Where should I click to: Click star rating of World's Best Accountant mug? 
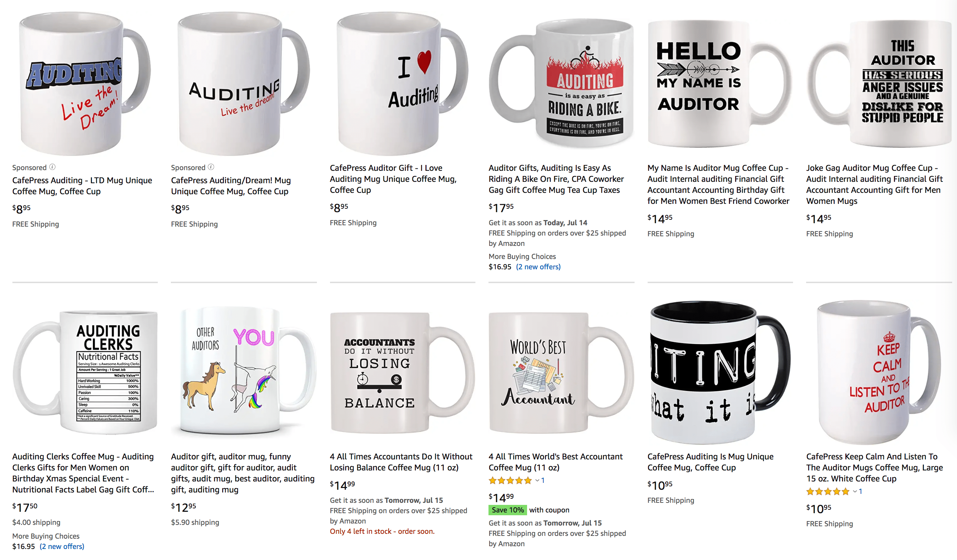pos(511,481)
